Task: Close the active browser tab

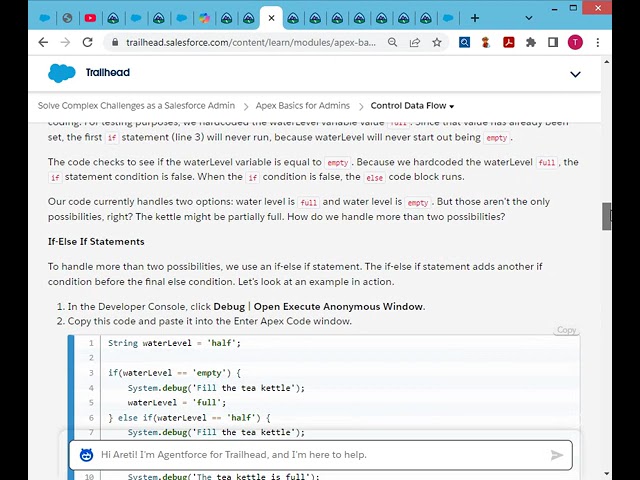Action: point(271,18)
